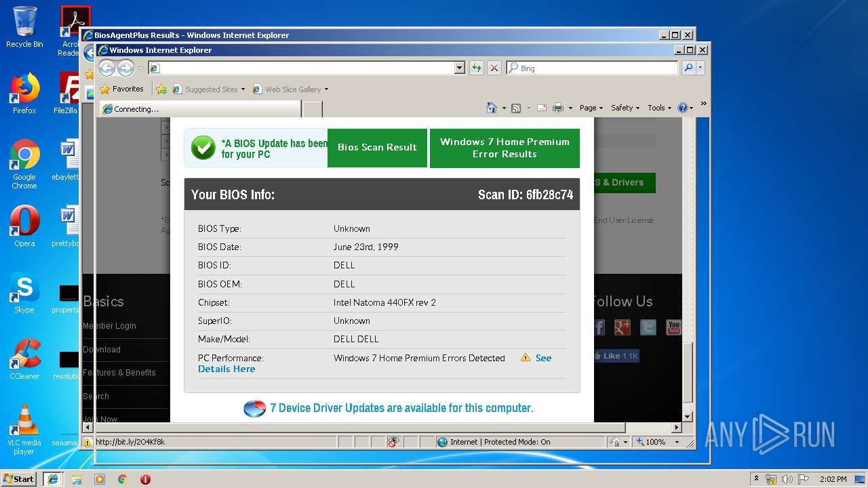This screenshot has width=868, height=488.
Task: Click the popup blocker status bar icon
Action: pyautogui.click(x=393, y=442)
